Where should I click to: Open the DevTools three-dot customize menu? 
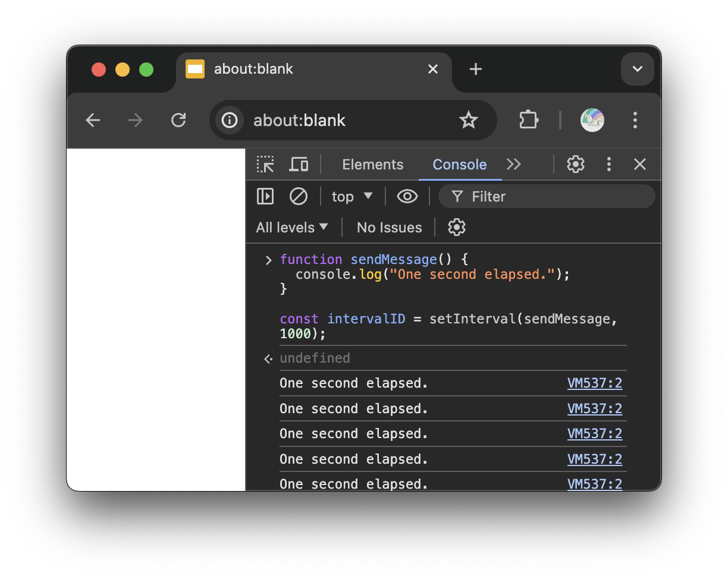coord(608,165)
